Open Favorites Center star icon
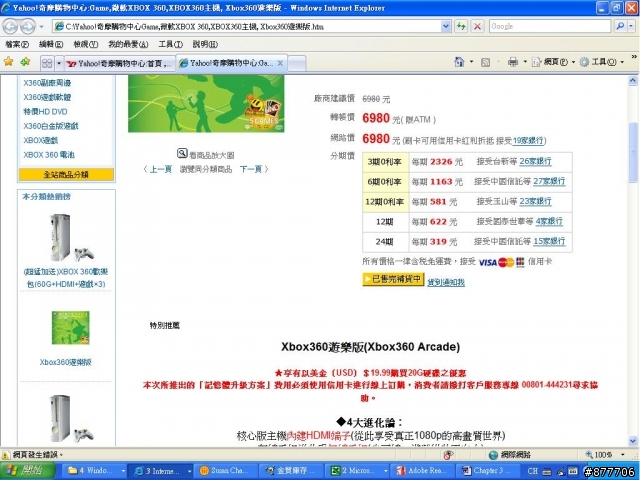 pos(9,62)
